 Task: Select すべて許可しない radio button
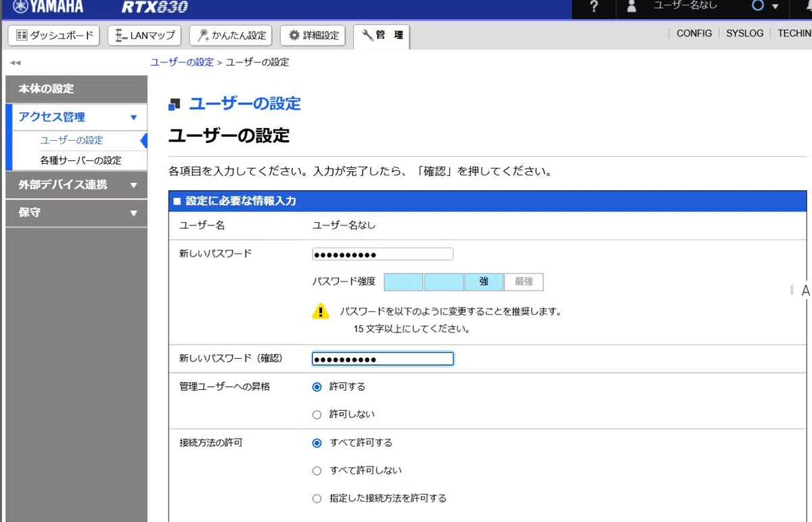317,471
